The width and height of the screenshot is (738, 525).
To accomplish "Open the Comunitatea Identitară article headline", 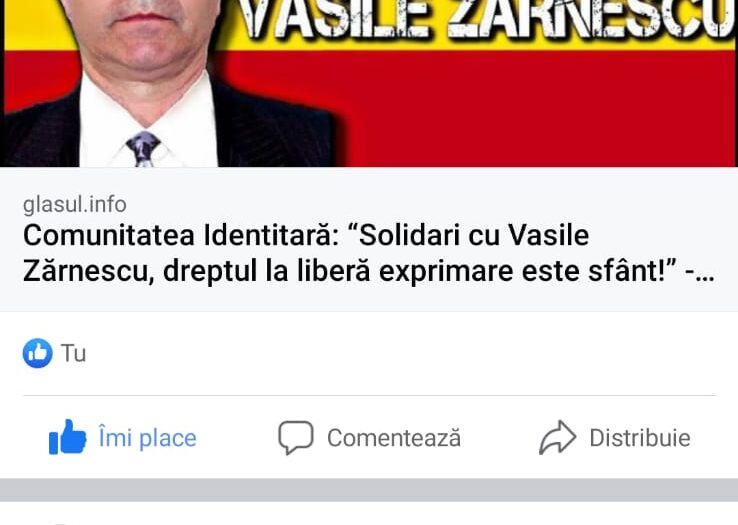I will click(x=369, y=253).
